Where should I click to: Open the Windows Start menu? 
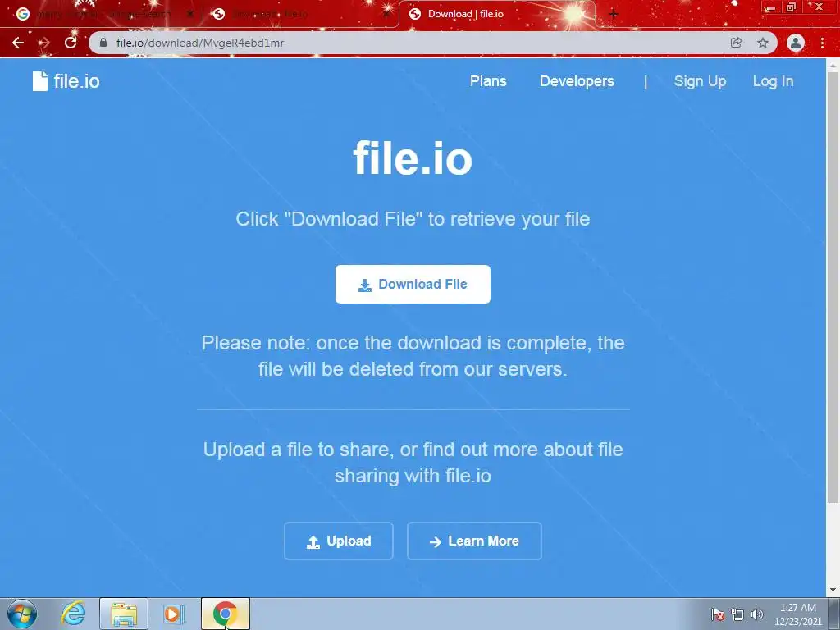click(x=22, y=614)
